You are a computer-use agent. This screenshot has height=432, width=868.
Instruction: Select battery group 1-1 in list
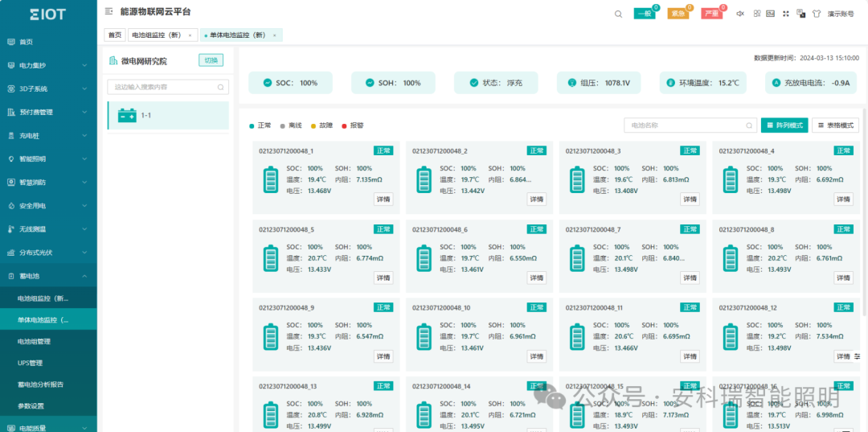click(x=168, y=116)
